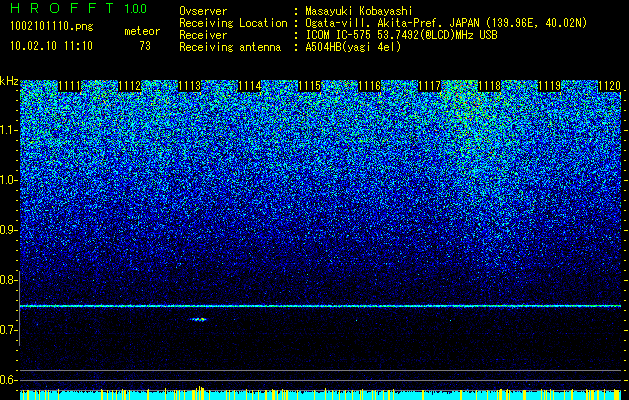The height and width of the screenshot is (400, 629).
Task: Click the meteor count value 73
Action: tap(145, 46)
